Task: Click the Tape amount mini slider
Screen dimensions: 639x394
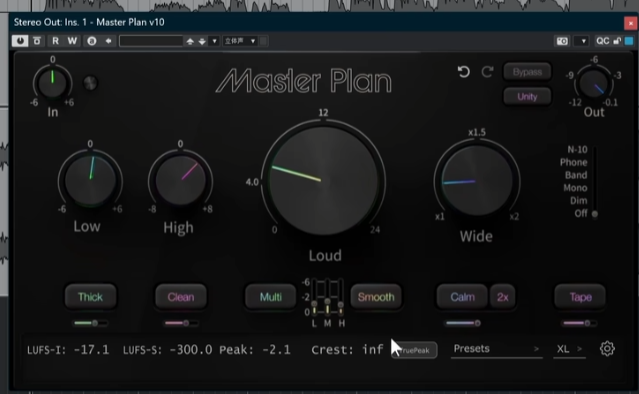Action: click(x=579, y=323)
